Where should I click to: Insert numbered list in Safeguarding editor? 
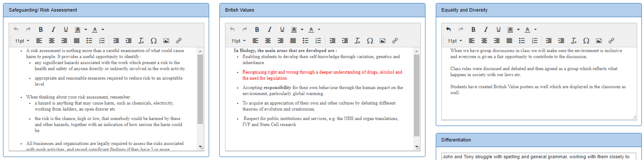coord(102,41)
